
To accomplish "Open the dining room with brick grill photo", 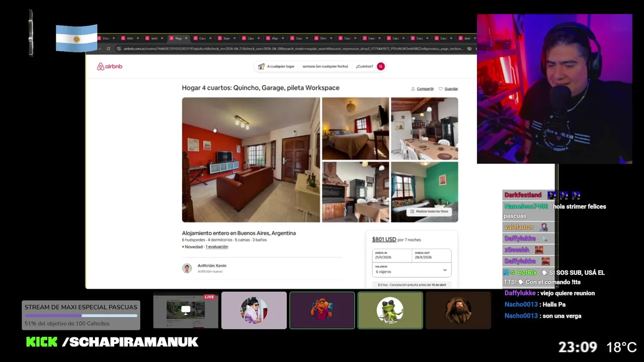I will 425,129.
